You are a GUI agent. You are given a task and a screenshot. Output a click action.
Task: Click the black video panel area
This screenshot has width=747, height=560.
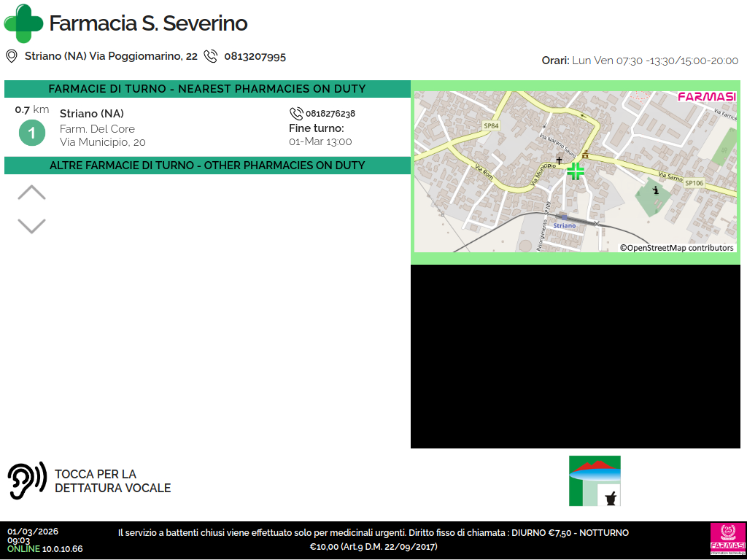coord(578,357)
